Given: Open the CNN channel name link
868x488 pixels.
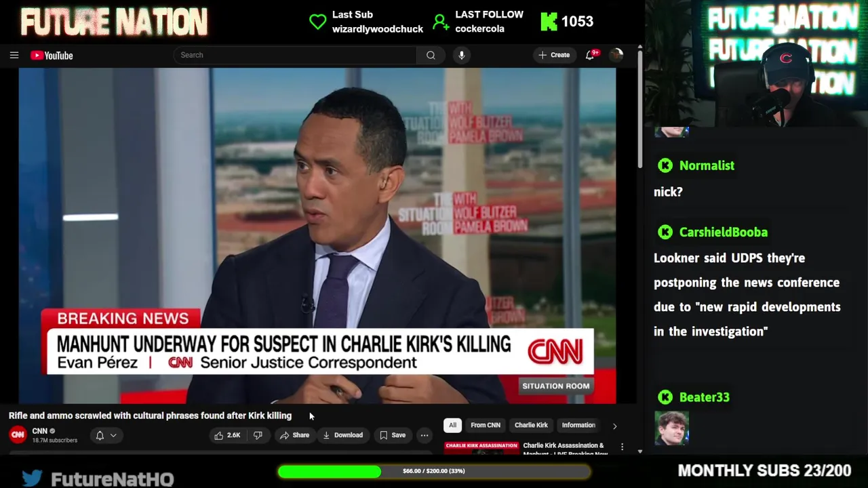Looking at the screenshot, I should [40, 431].
